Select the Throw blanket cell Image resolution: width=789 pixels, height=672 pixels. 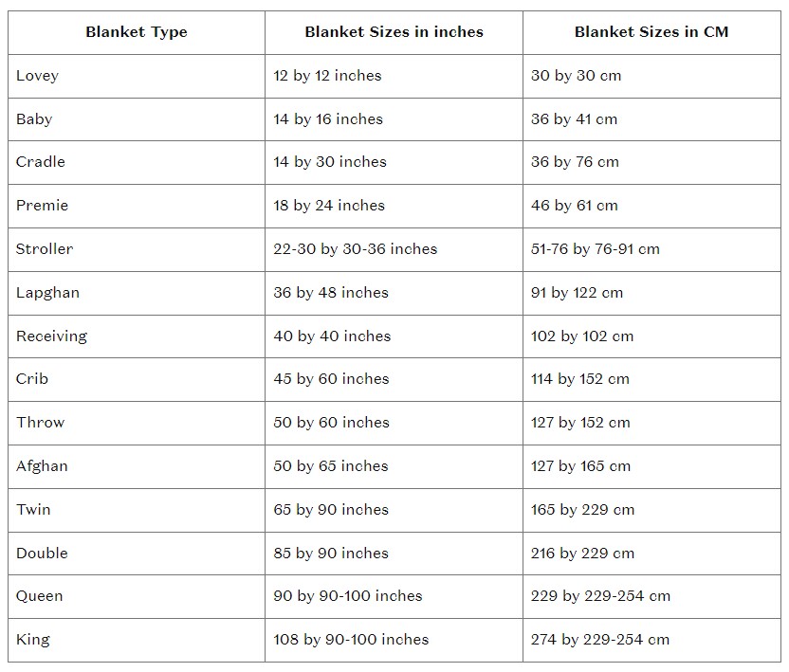[x=41, y=423]
